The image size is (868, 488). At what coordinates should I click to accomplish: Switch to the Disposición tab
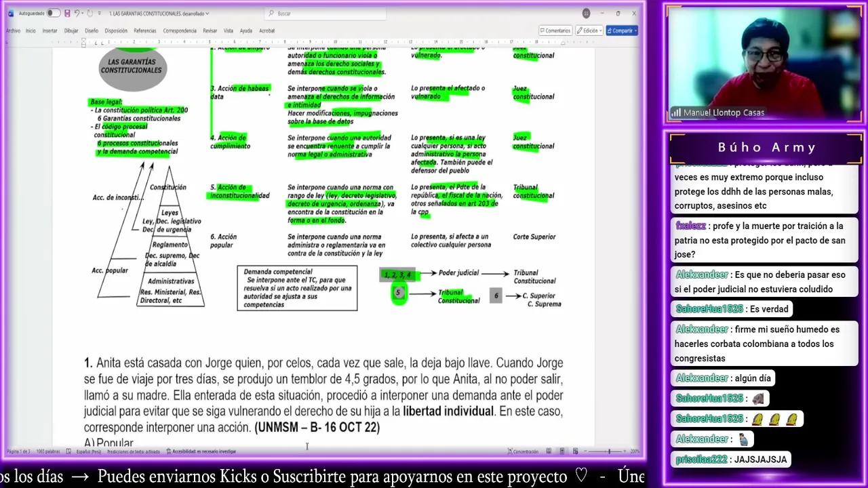(x=116, y=30)
